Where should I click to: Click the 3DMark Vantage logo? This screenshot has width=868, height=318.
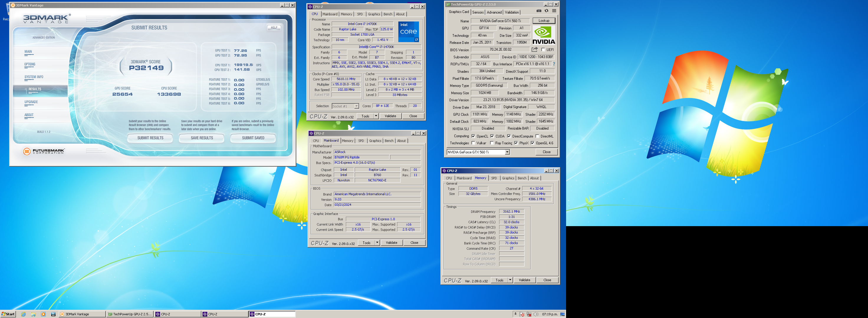click(x=47, y=19)
